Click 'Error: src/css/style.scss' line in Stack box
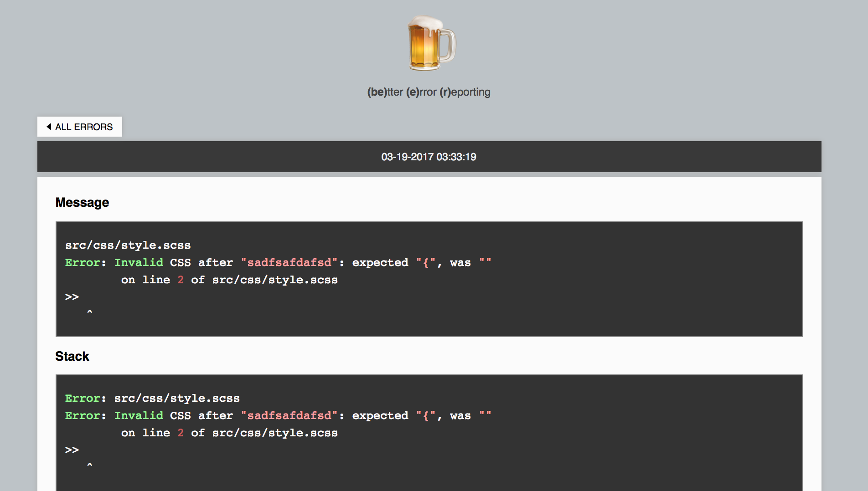 tap(152, 398)
